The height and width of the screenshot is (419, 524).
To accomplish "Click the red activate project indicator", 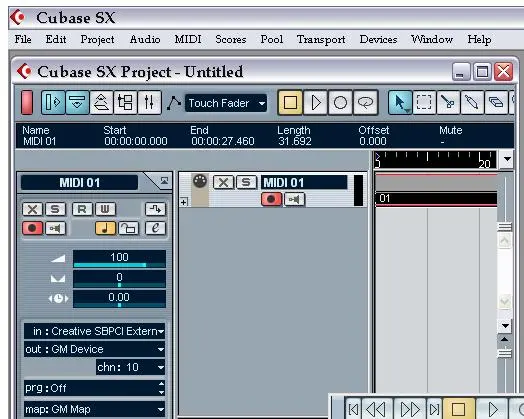I will [x=27, y=102].
